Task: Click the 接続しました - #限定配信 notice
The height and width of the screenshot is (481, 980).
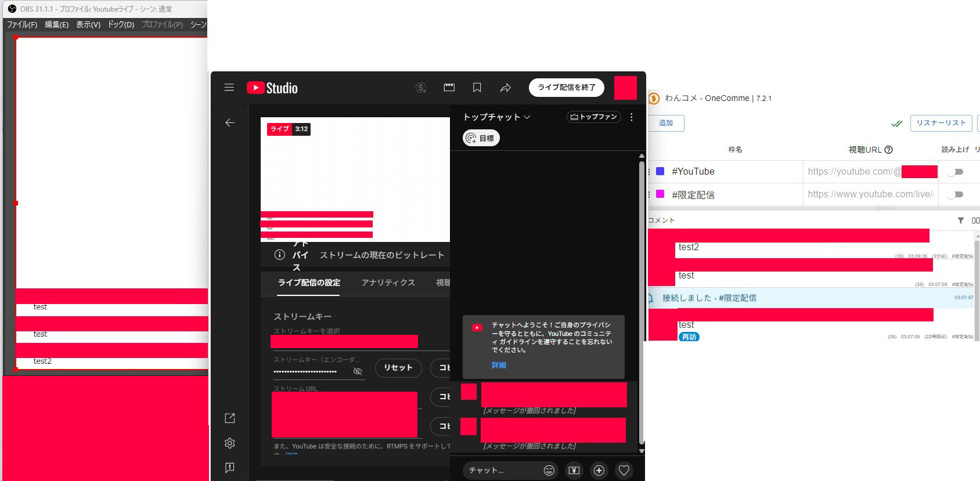Action: click(x=810, y=298)
